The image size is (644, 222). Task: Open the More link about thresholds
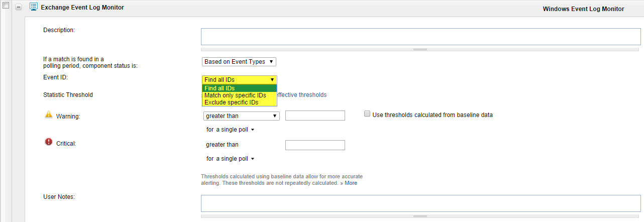[351, 183]
